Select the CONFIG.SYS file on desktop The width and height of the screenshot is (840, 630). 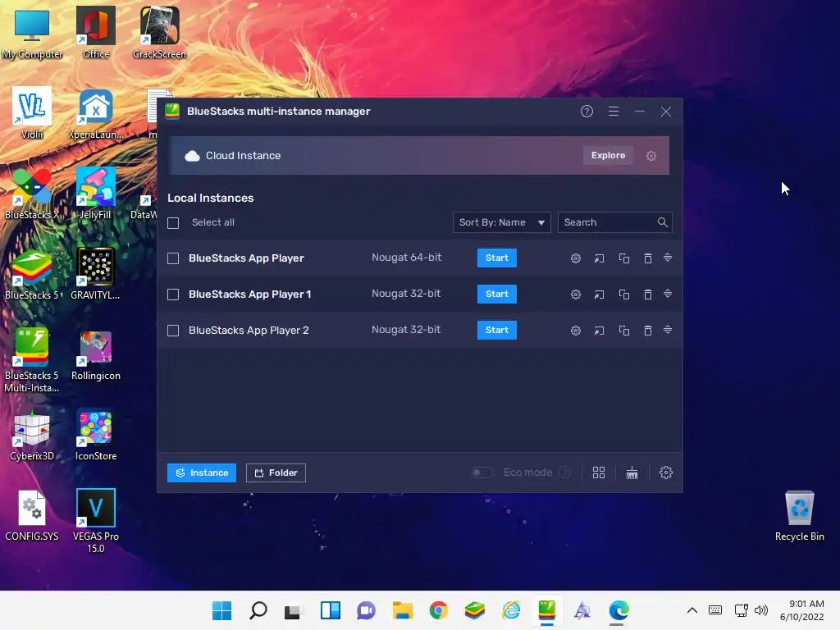coord(32,515)
